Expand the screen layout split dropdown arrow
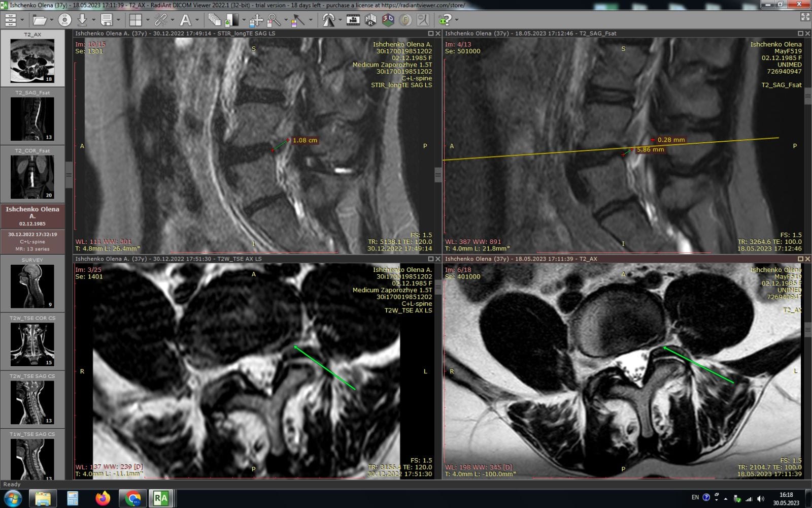Screen dimensions: 812x508 148,20
